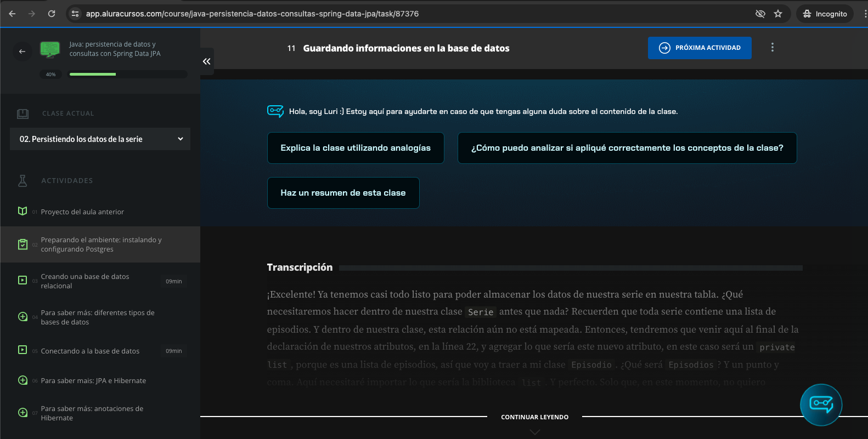Click the chevron in class dropdown
The image size is (868, 439).
pos(181,139)
